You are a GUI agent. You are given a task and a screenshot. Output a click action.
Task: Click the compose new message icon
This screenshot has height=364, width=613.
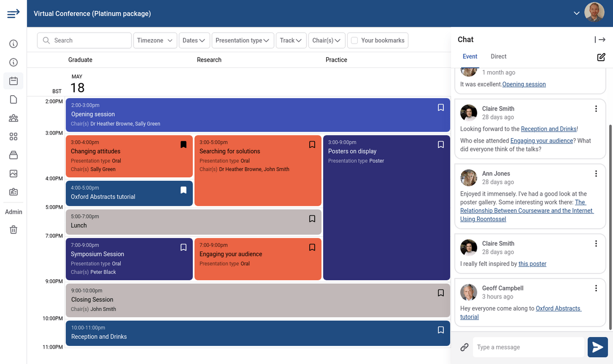point(601,57)
